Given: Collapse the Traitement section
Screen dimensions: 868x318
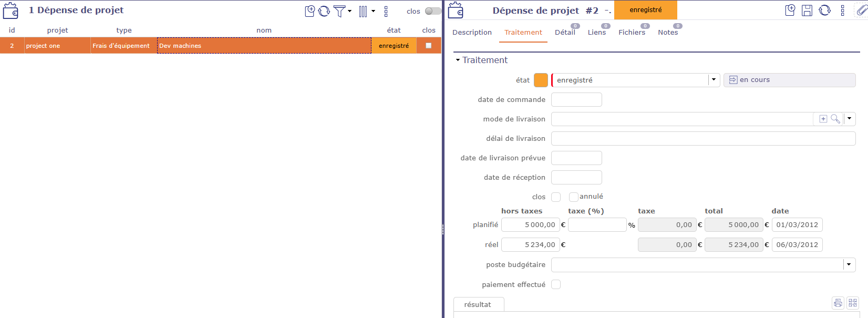Looking at the screenshot, I should coord(458,60).
